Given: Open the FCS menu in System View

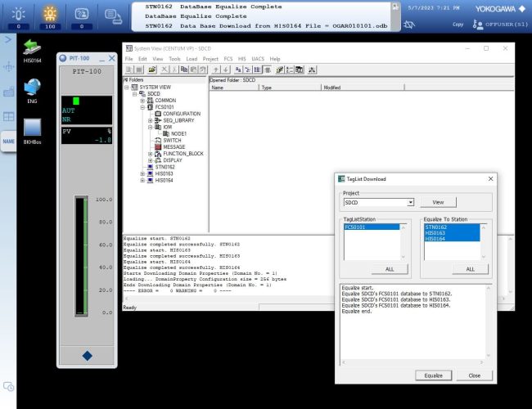Looking at the screenshot, I should (x=228, y=59).
